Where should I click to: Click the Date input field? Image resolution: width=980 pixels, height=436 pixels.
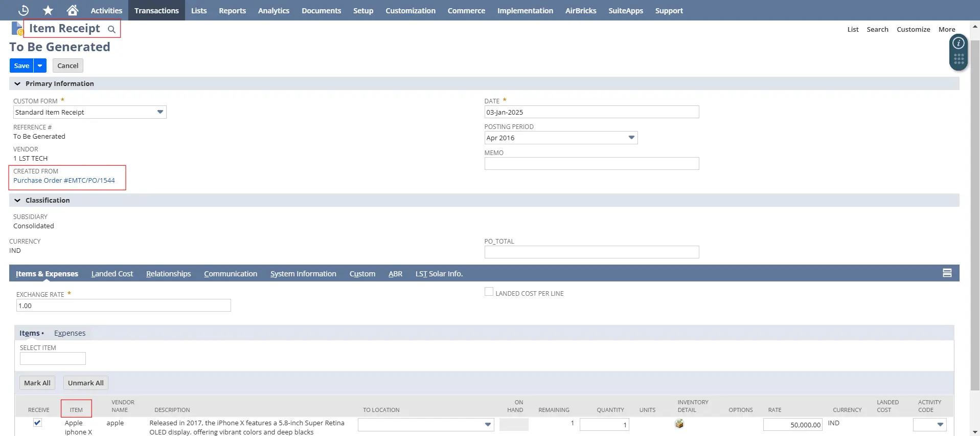[x=591, y=112]
